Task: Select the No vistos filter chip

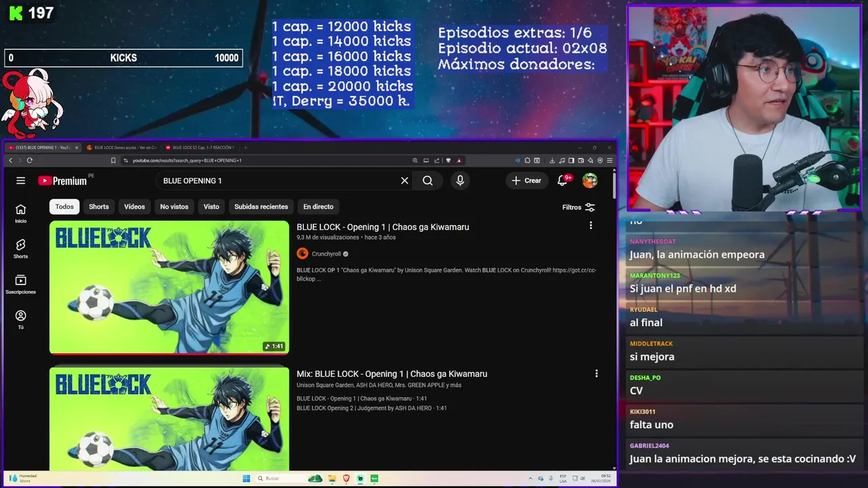Action: (174, 207)
